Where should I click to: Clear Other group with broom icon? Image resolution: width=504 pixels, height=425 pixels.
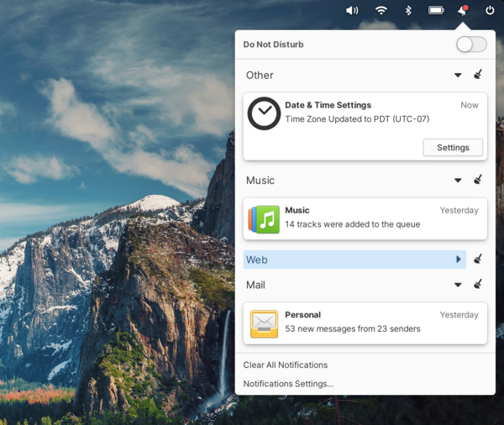[478, 75]
